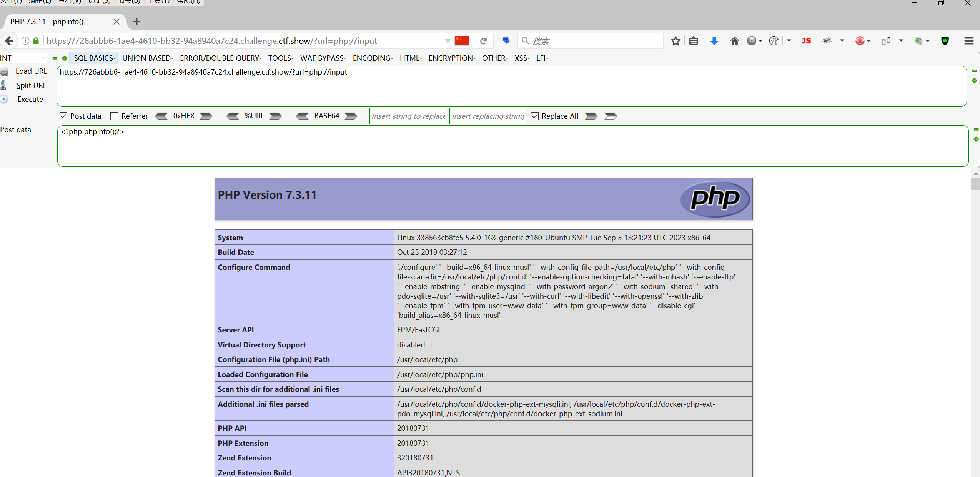Image resolution: width=980 pixels, height=477 pixels.
Task: Uncheck the Post data checkbox
Action: pyautogui.click(x=63, y=116)
